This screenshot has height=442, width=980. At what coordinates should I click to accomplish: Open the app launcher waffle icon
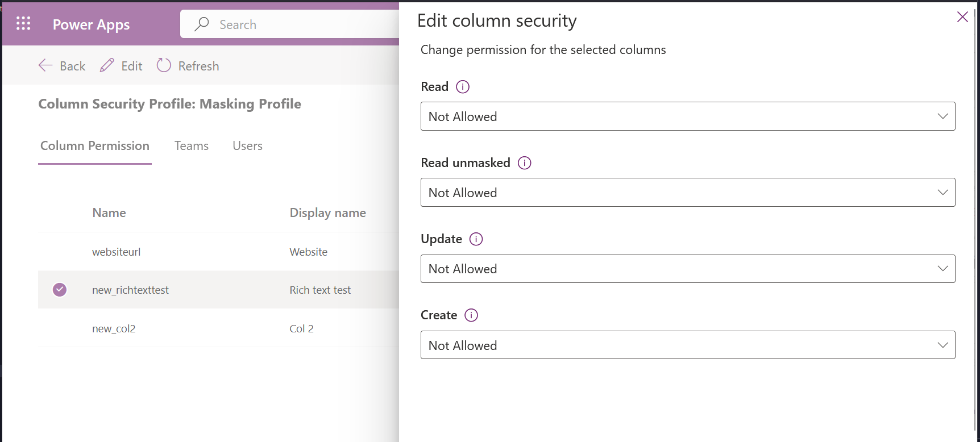(x=23, y=23)
